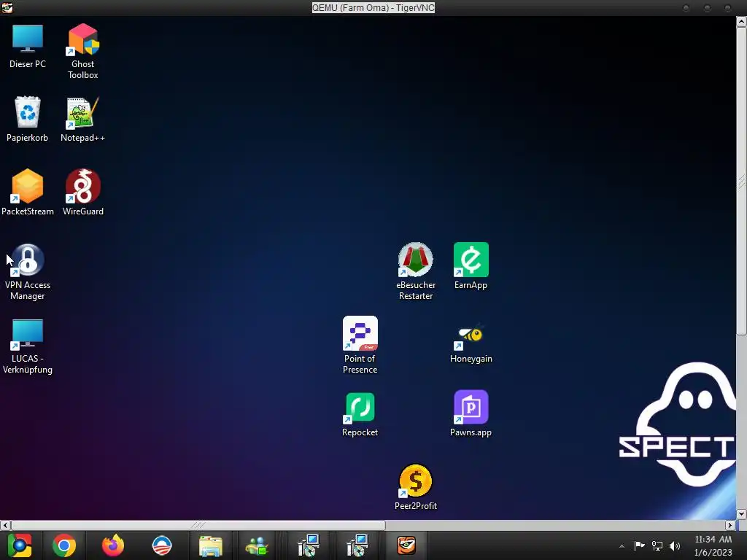Viewport: 747px width, 560px height.
Task: Click the horizontal scrollbar right arrow
Action: tap(729, 525)
